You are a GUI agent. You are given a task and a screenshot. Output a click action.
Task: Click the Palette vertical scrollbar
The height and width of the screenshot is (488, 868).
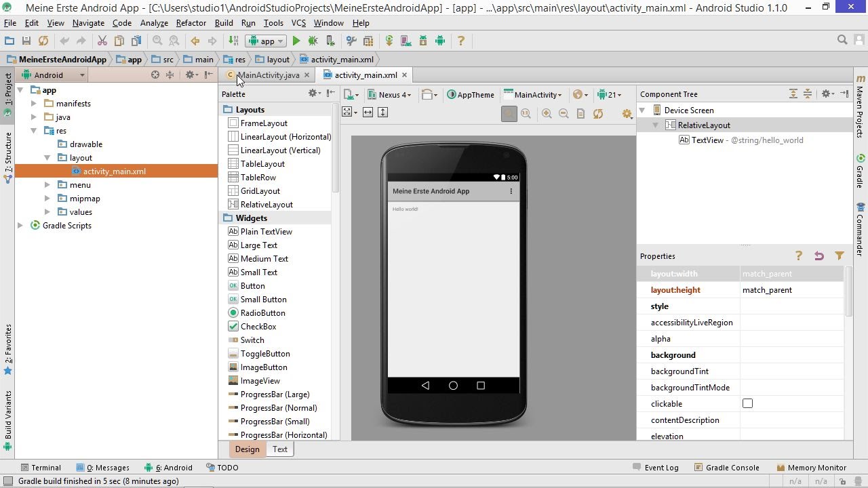(335, 149)
